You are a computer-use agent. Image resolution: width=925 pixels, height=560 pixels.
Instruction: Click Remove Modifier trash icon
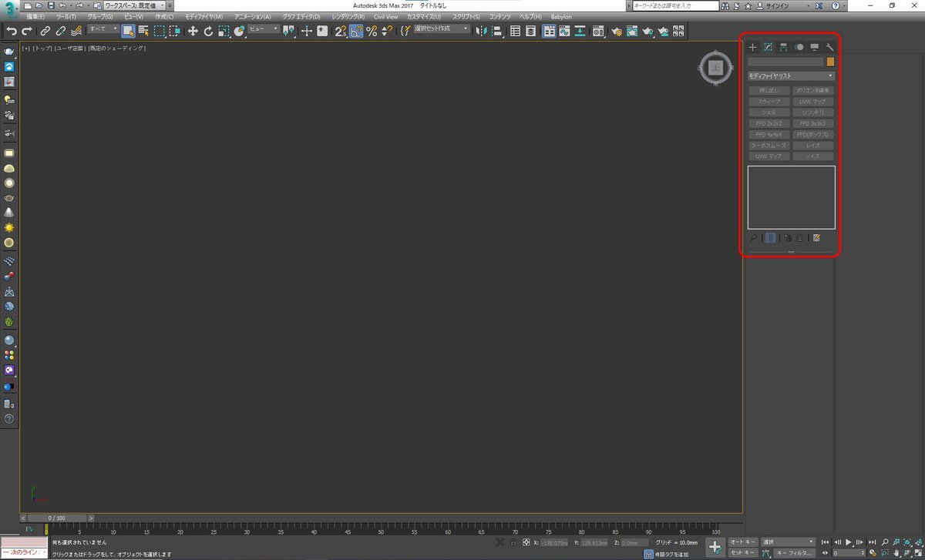tap(800, 238)
